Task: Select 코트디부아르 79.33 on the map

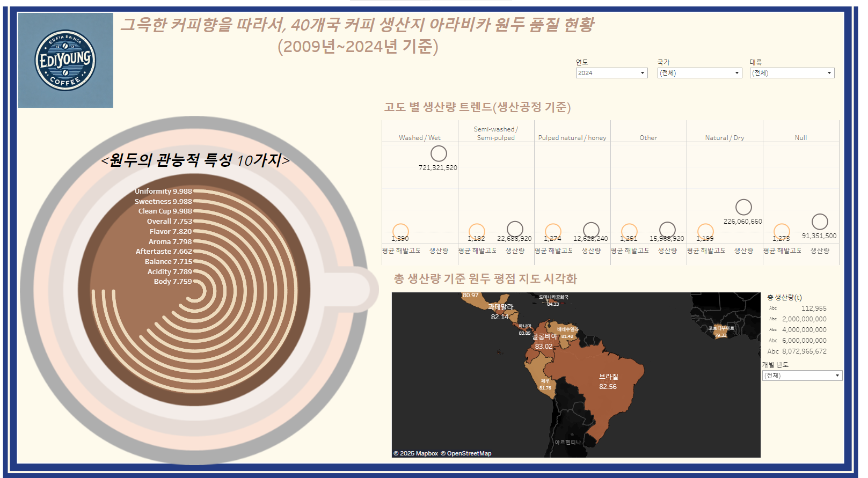Action: (x=721, y=332)
